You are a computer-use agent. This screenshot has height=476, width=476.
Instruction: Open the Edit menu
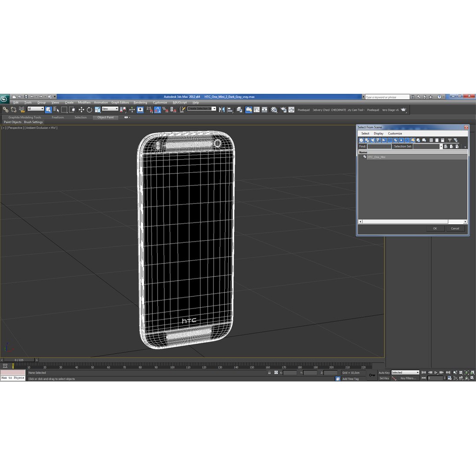coord(16,103)
